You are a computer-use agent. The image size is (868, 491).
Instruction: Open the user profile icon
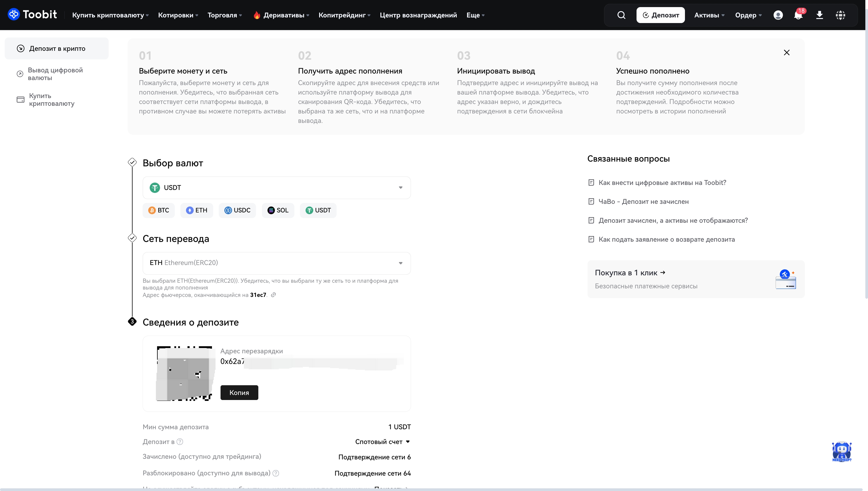[778, 15]
